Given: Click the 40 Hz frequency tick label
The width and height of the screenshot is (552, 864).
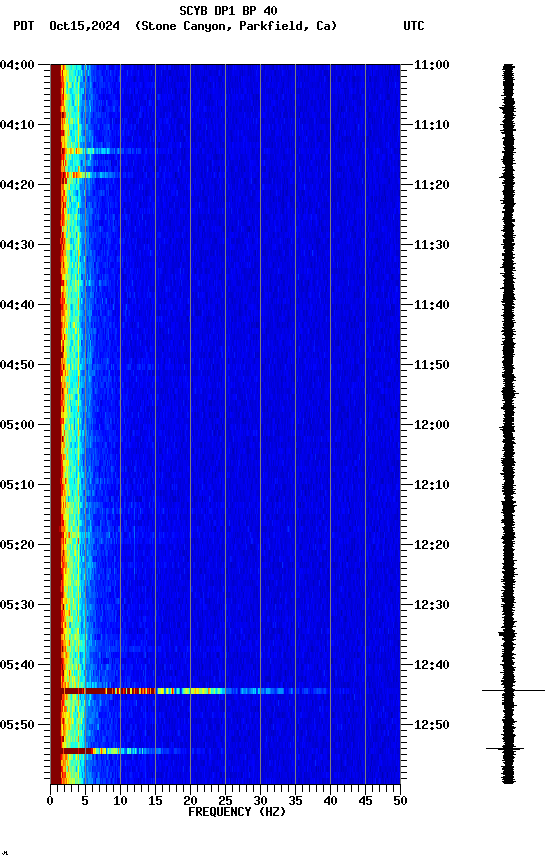Looking at the screenshot, I should [330, 801].
